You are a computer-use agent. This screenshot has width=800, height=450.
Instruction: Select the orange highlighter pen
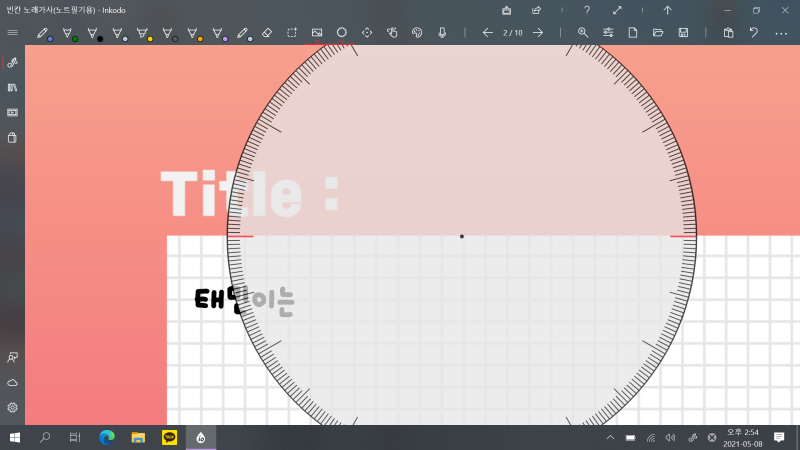(194, 33)
